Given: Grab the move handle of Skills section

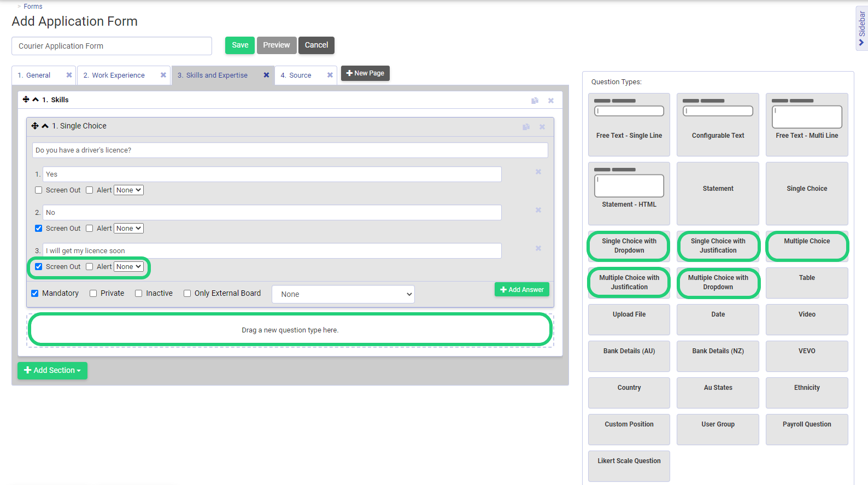Looking at the screenshot, I should 26,100.
